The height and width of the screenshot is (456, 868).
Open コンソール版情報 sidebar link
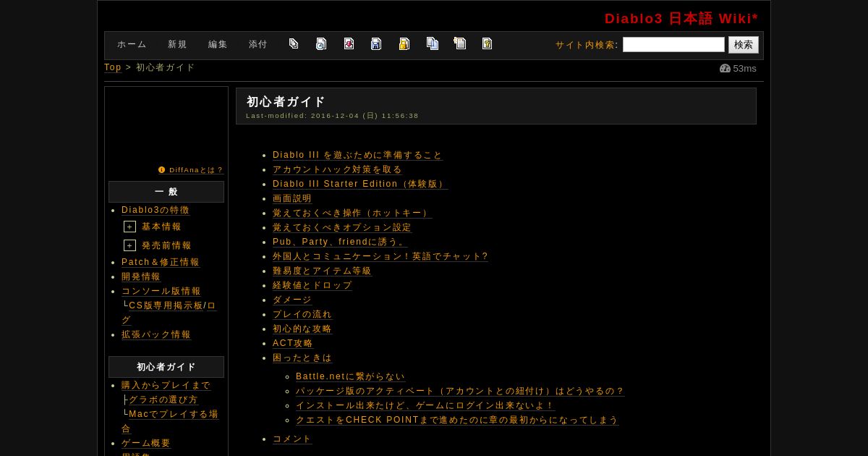[161, 291]
